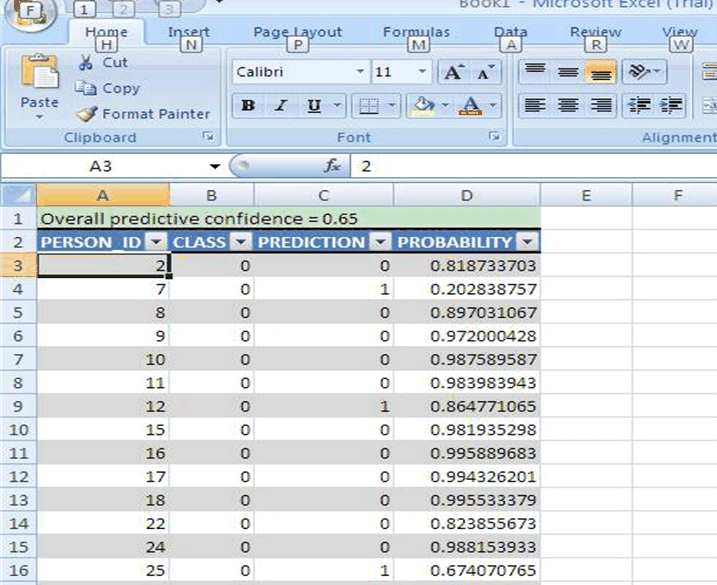Toggle Bottom Align for cells

[x=600, y=72]
